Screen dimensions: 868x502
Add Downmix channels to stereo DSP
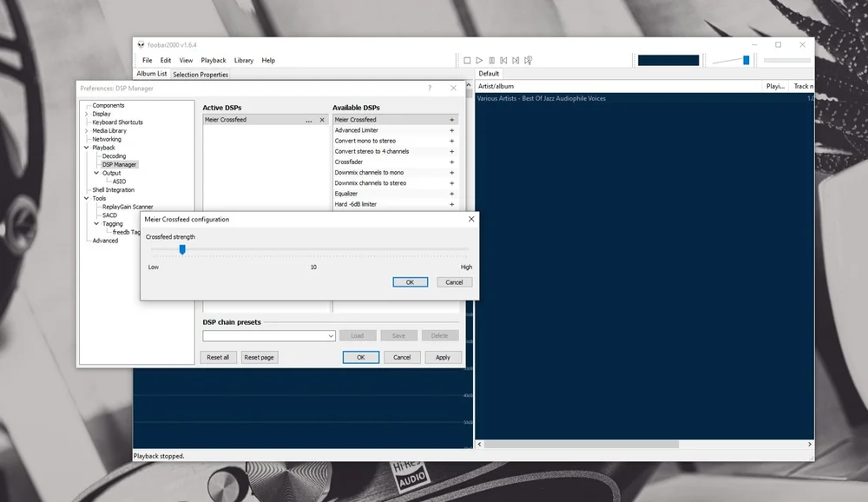coord(451,183)
